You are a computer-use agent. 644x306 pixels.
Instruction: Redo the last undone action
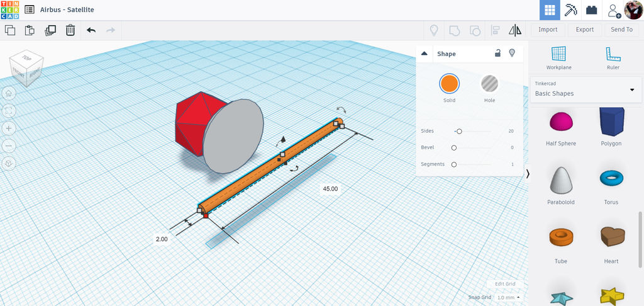(111, 30)
